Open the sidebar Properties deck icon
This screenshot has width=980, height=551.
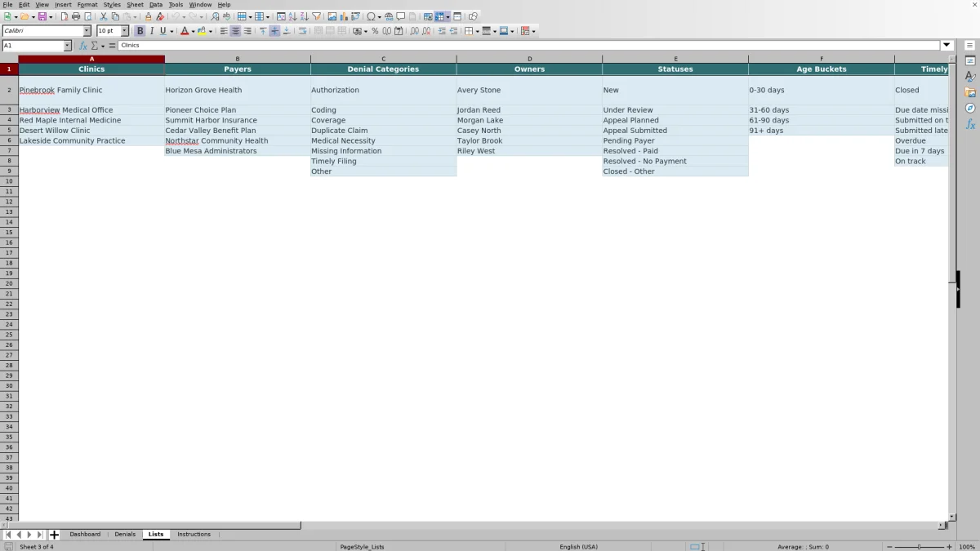click(970, 61)
